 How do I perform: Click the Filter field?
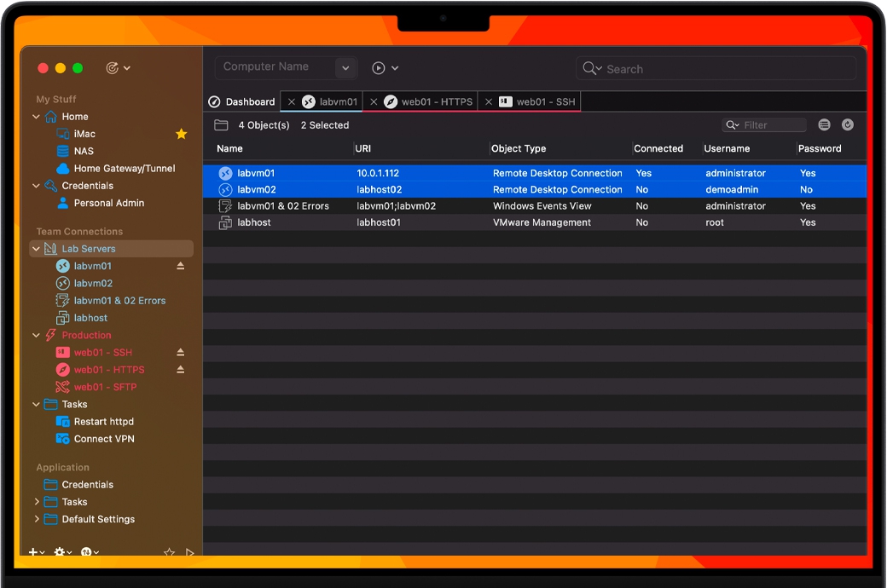coord(764,125)
